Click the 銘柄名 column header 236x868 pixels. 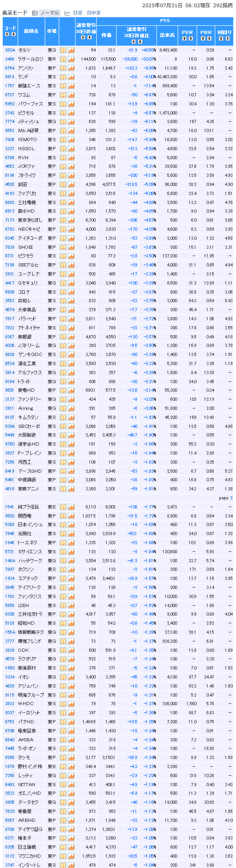click(x=31, y=31)
